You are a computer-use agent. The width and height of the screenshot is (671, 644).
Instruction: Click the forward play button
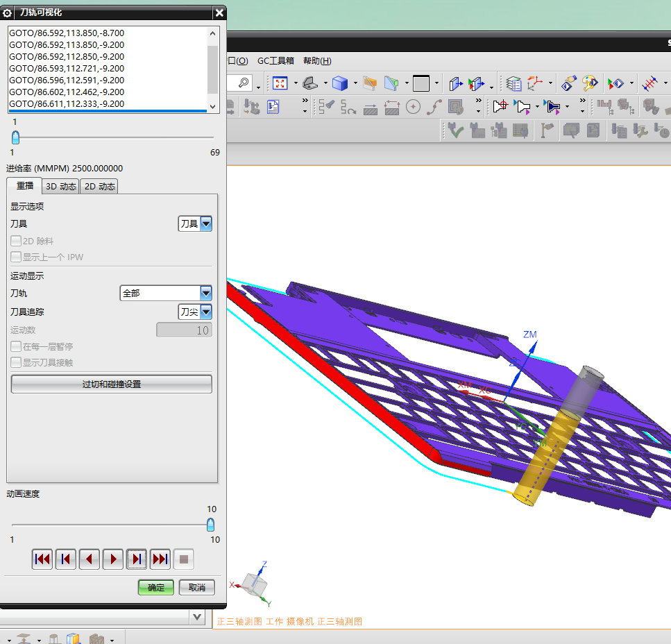pyautogui.click(x=113, y=559)
